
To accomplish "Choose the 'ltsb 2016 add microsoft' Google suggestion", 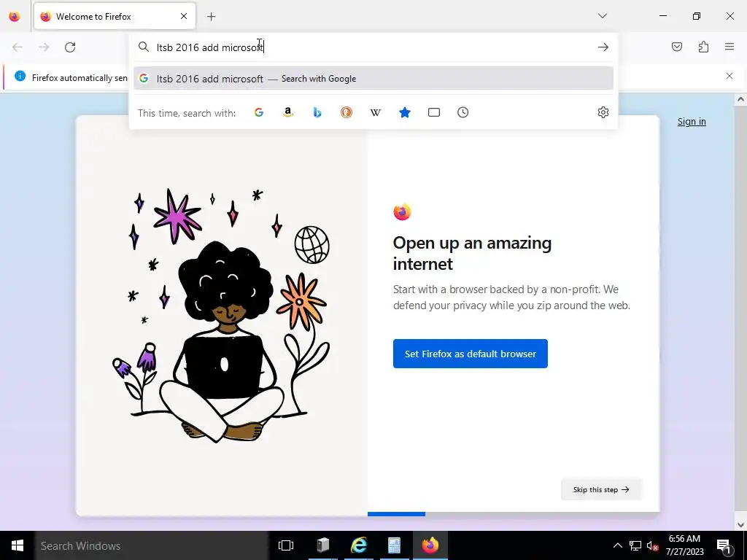I will coord(373,79).
